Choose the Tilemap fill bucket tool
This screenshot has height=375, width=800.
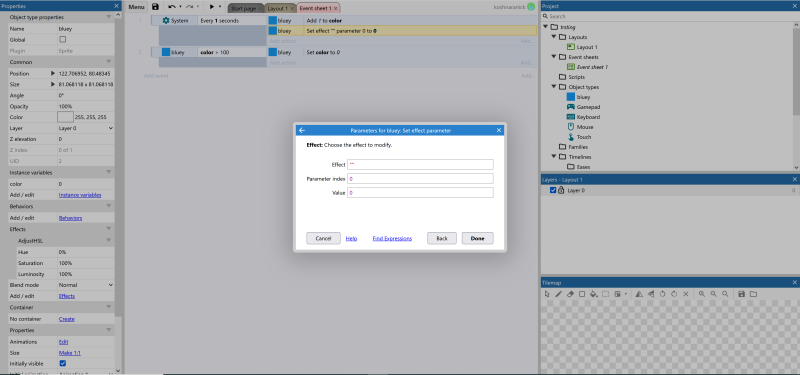click(x=593, y=294)
